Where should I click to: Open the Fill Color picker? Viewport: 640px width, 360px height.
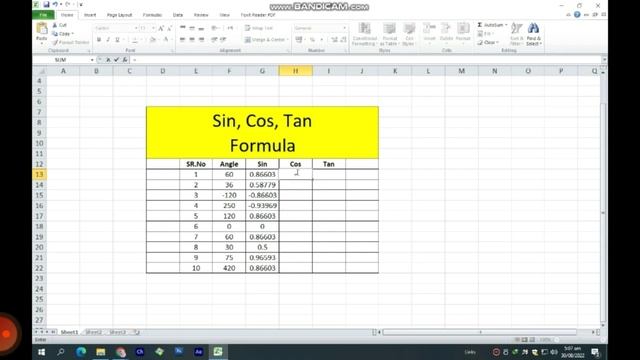point(153,40)
